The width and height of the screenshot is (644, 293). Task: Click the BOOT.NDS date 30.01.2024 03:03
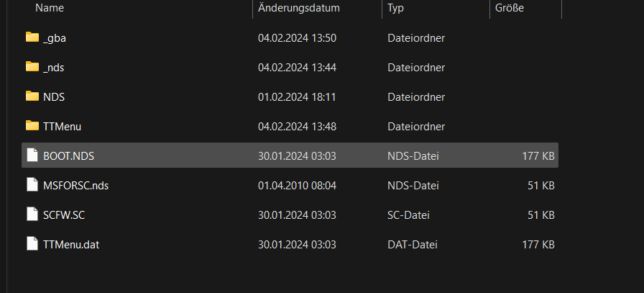pyautogui.click(x=297, y=156)
